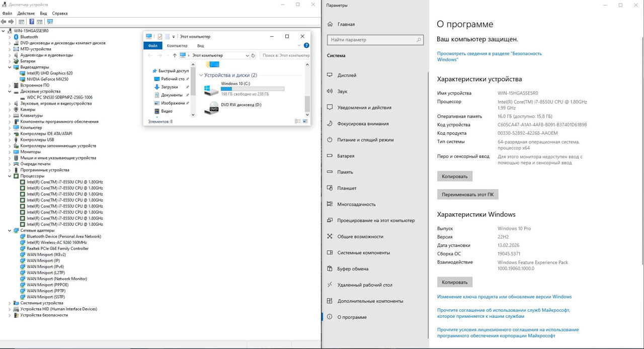Open the product key change link
The width and height of the screenshot is (644, 349).
coord(504,297)
